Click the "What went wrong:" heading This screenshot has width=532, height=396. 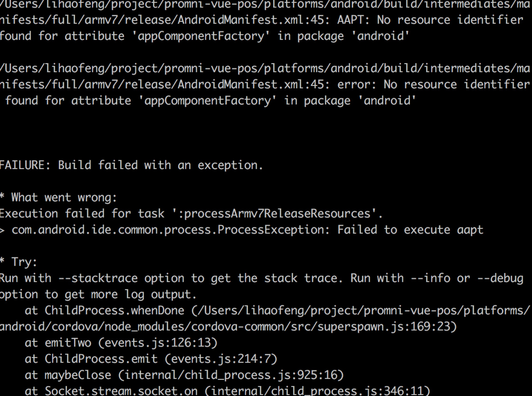click(x=64, y=198)
